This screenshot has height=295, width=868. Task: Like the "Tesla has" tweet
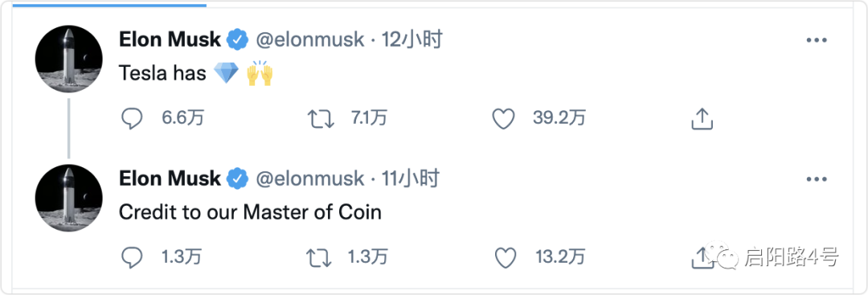tap(504, 118)
